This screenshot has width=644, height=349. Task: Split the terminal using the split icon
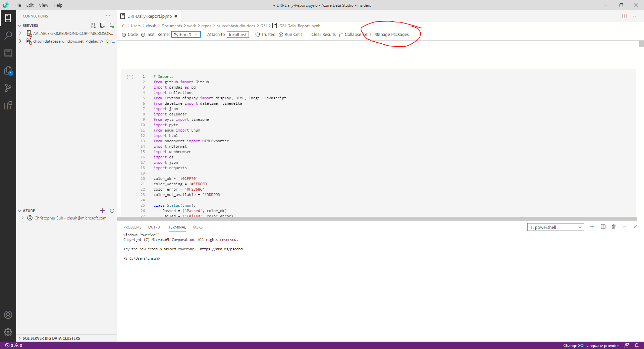pos(603,227)
